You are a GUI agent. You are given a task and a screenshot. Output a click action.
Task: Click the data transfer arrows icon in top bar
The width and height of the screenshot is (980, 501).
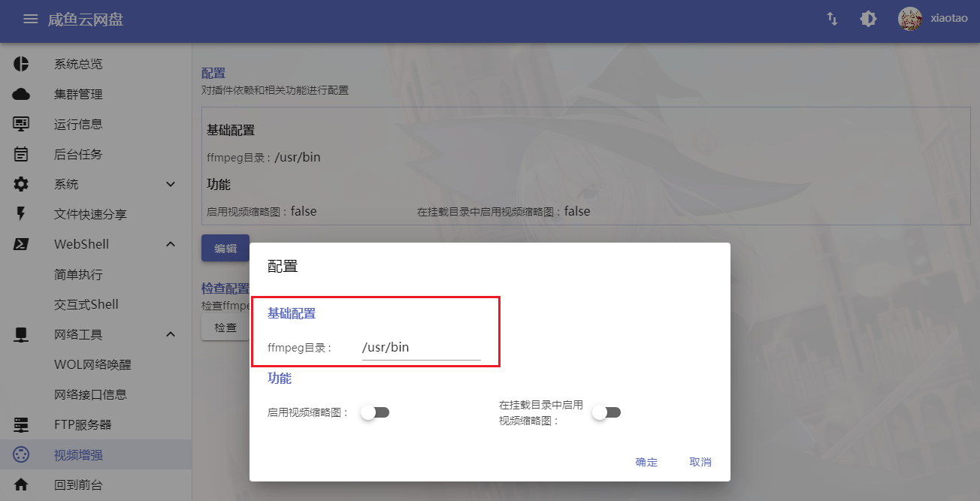pyautogui.click(x=832, y=19)
